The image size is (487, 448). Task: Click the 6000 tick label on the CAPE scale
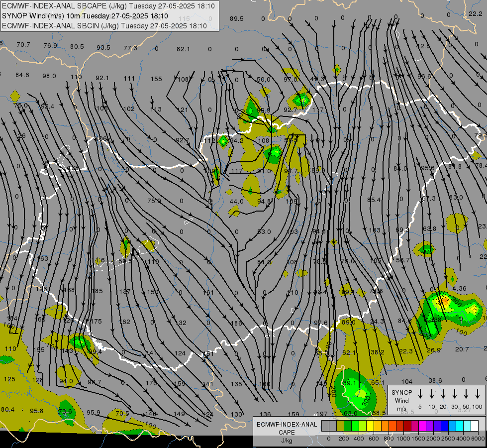point(478,439)
